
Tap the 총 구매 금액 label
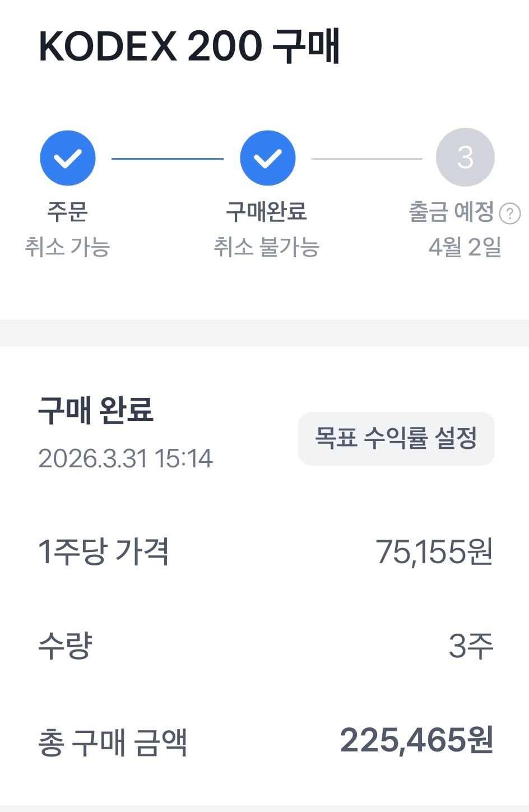coord(113,743)
